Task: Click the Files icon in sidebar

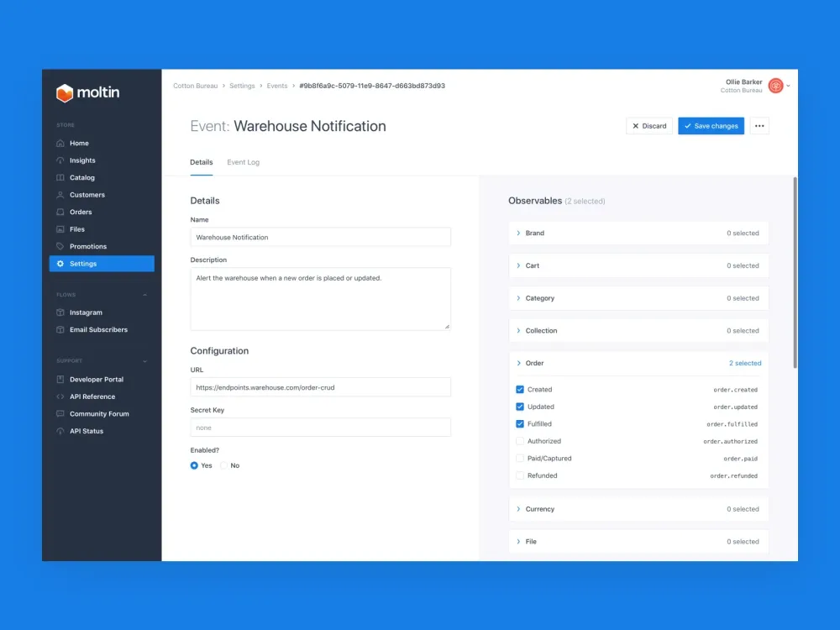Action: pyautogui.click(x=60, y=229)
